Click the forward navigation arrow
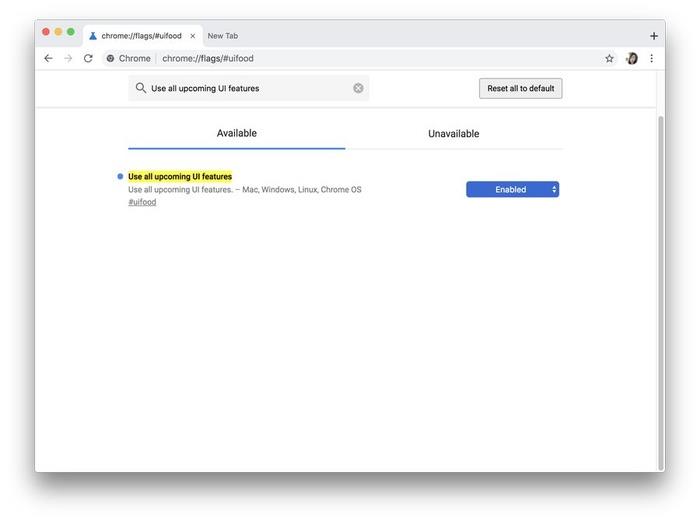 [68, 59]
